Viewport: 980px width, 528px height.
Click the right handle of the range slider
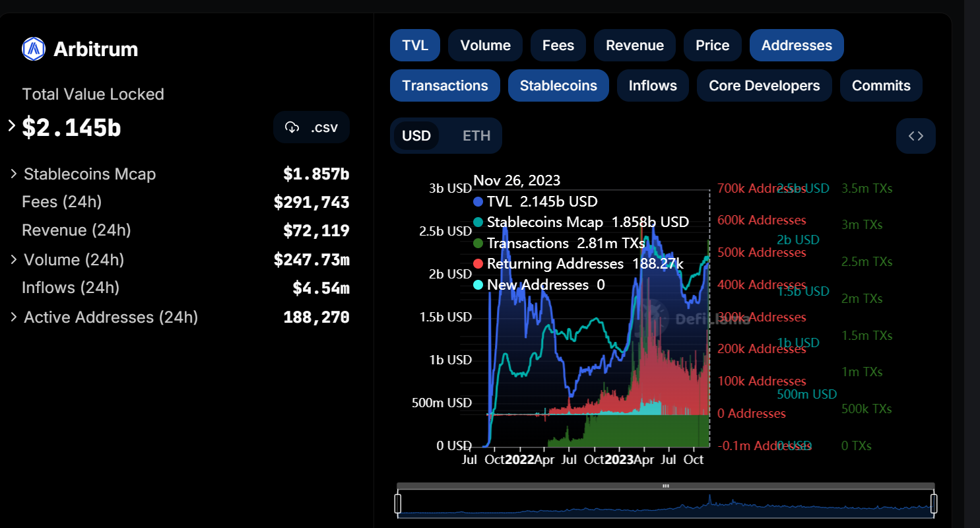[x=934, y=503]
